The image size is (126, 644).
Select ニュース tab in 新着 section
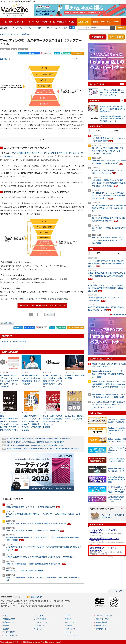click(116, 253)
